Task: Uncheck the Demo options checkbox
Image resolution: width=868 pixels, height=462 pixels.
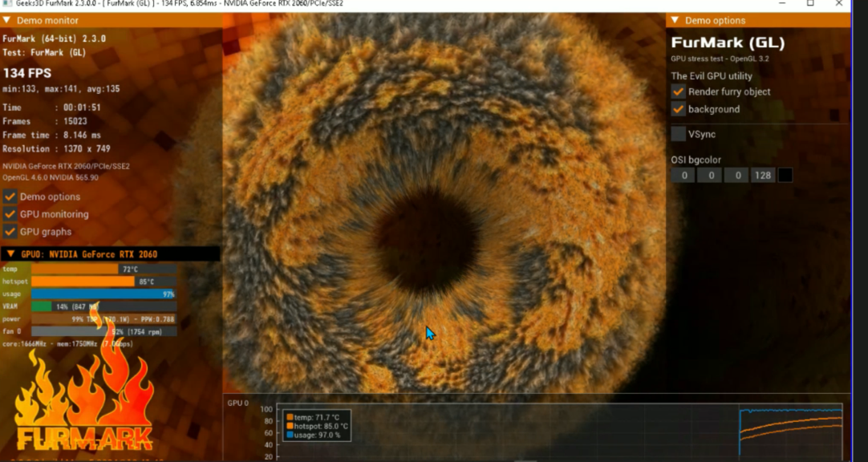Action: click(x=10, y=197)
